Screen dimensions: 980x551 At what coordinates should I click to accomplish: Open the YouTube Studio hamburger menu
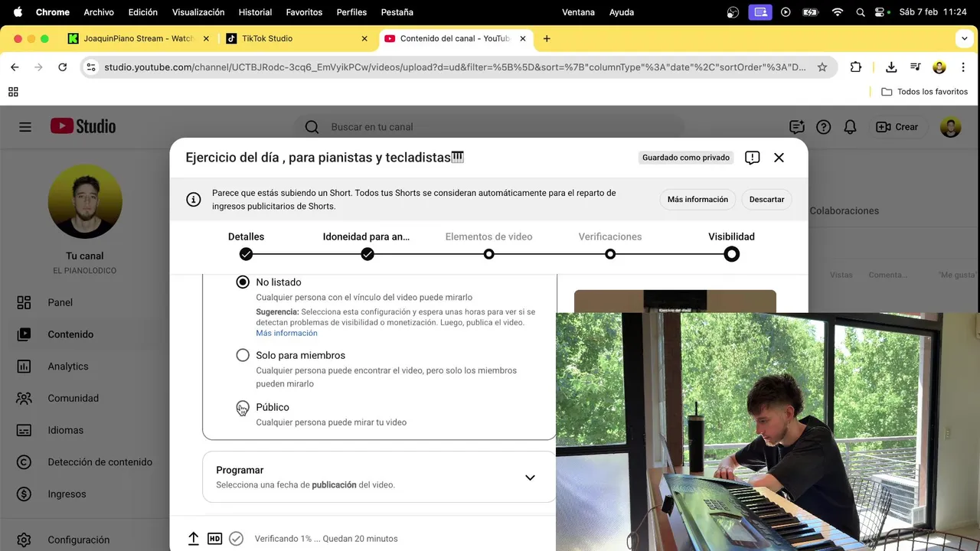(25, 127)
